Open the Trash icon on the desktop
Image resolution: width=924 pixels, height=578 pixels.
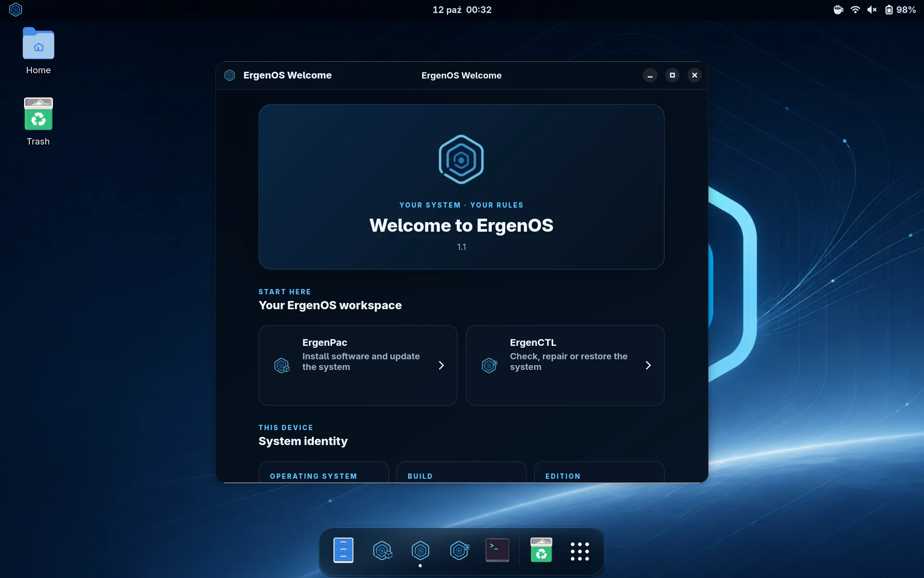tap(38, 122)
